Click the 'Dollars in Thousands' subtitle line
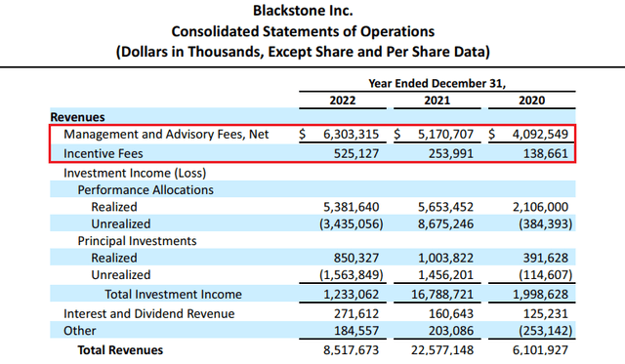Viewport: 625px width, 364px height. 303,52
